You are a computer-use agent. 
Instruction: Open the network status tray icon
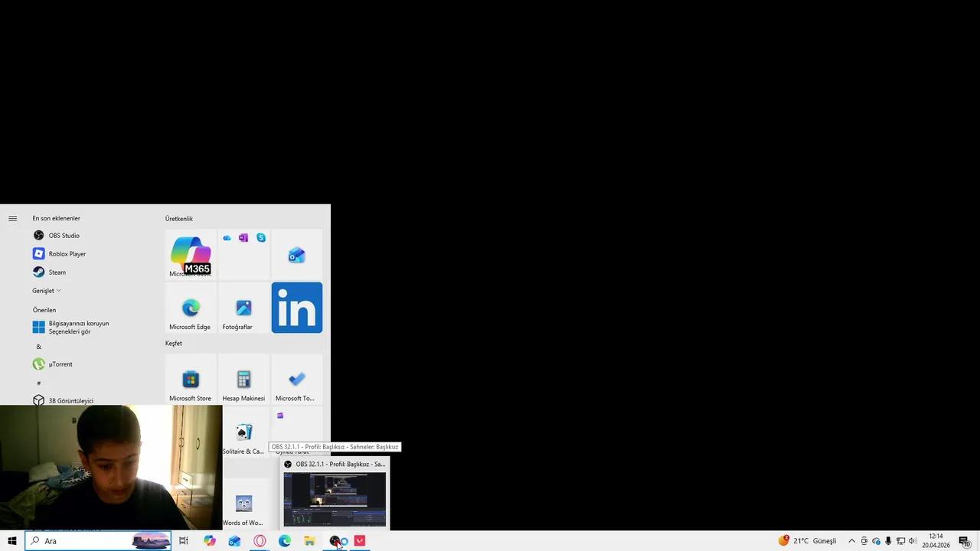coord(901,541)
